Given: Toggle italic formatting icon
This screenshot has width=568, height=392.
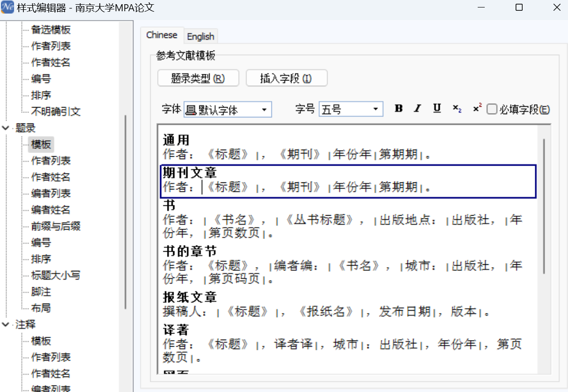Looking at the screenshot, I should tap(417, 109).
